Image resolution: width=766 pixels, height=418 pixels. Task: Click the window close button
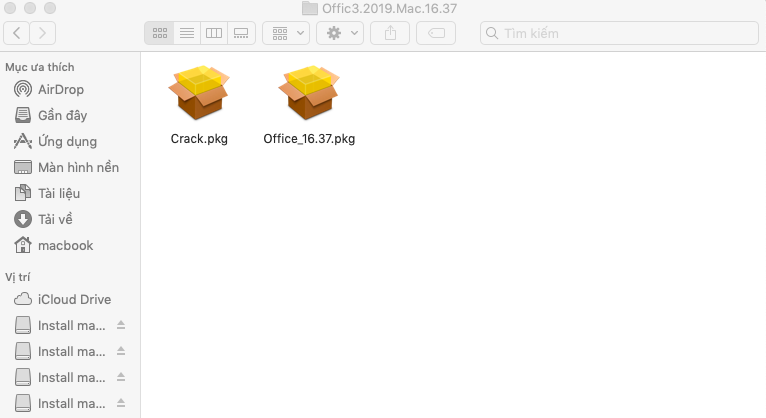tap(10, 8)
